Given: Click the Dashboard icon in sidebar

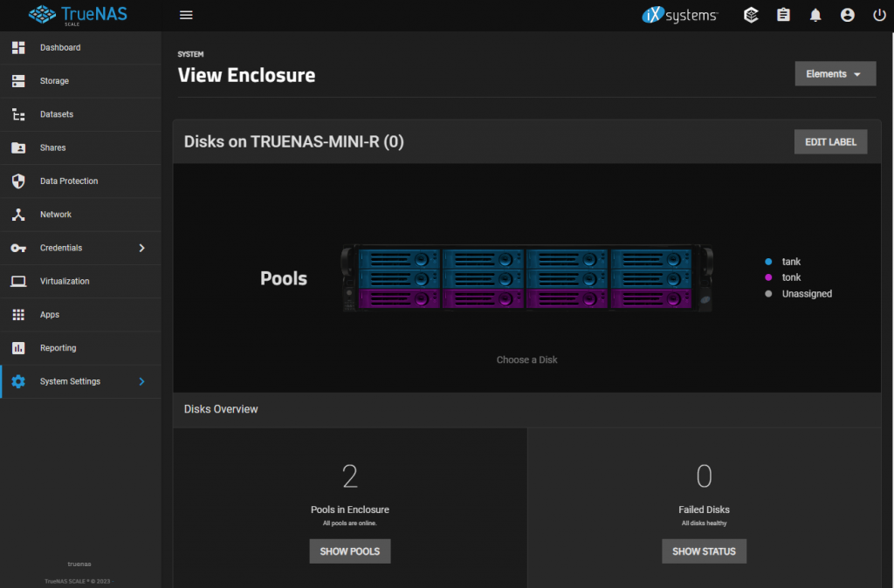Looking at the screenshot, I should tap(18, 48).
